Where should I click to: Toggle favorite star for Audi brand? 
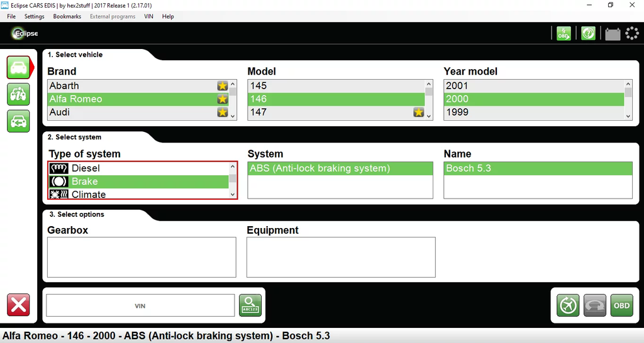point(222,112)
